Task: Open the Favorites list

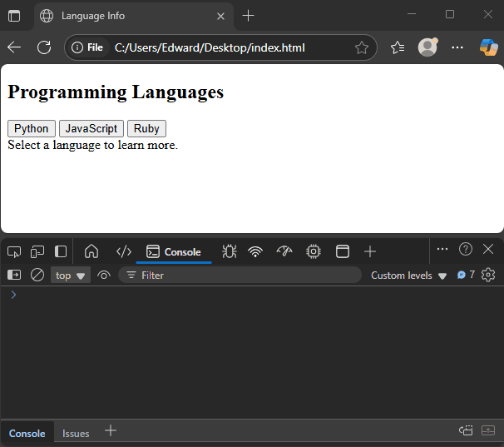Action: [x=398, y=47]
